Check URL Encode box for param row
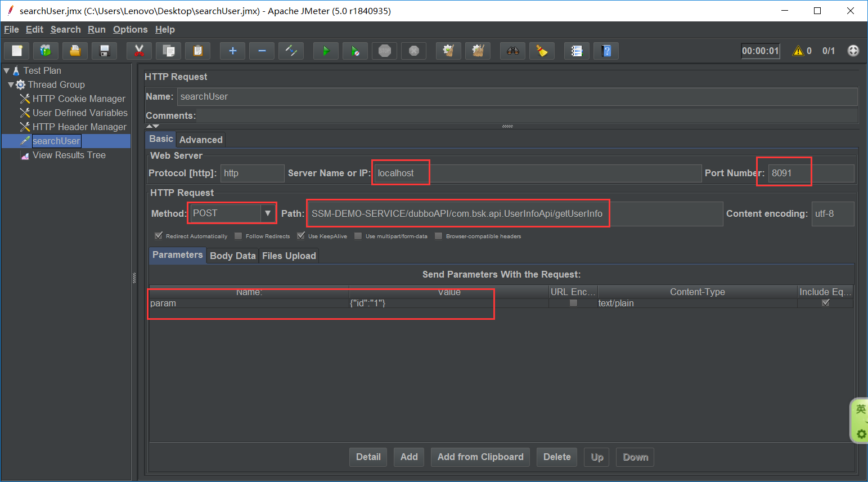Screen dimensions: 868x482 tap(573, 303)
